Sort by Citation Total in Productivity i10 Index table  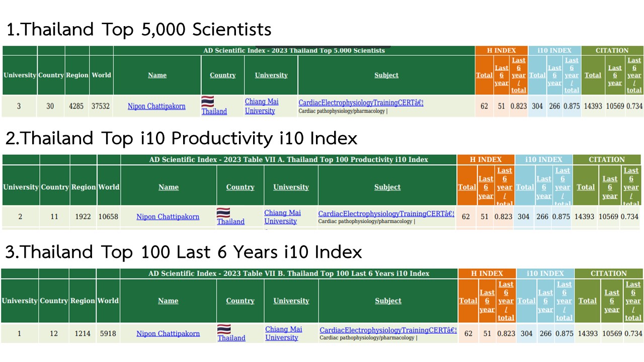586,187
